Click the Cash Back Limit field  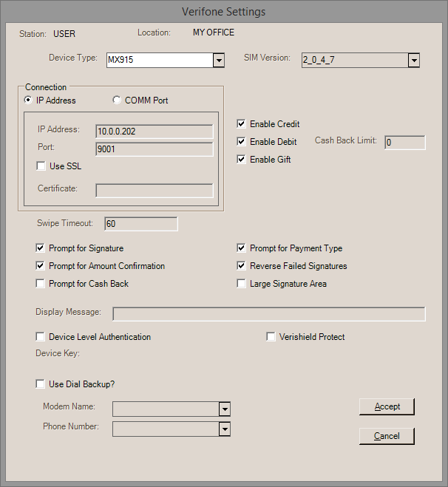[x=405, y=143]
